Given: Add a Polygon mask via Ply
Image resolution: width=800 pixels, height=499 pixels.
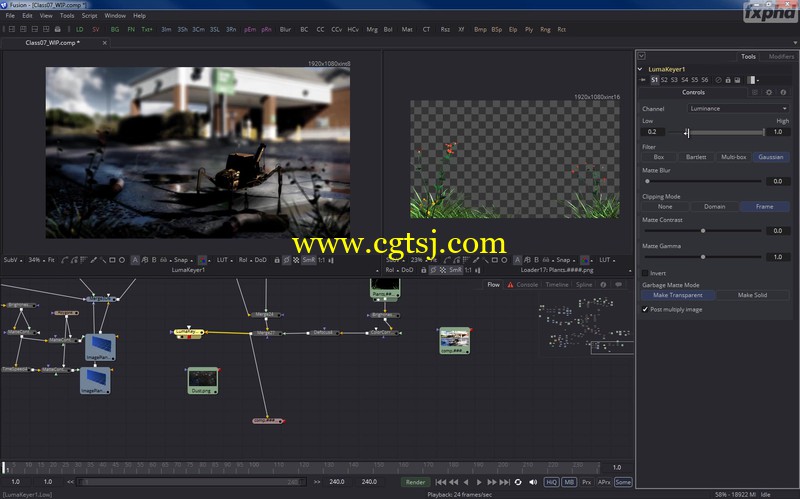Looking at the screenshot, I should click(529, 30).
